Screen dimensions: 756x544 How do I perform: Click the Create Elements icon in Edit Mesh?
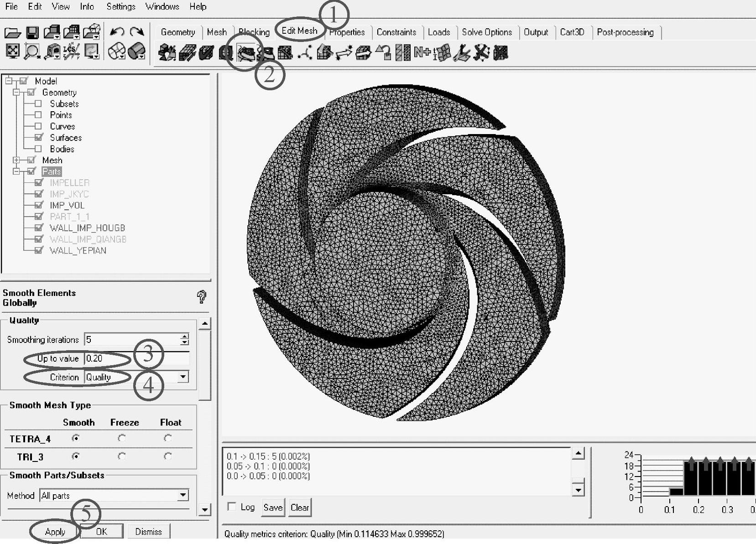pyautogui.click(x=167, y=53)
